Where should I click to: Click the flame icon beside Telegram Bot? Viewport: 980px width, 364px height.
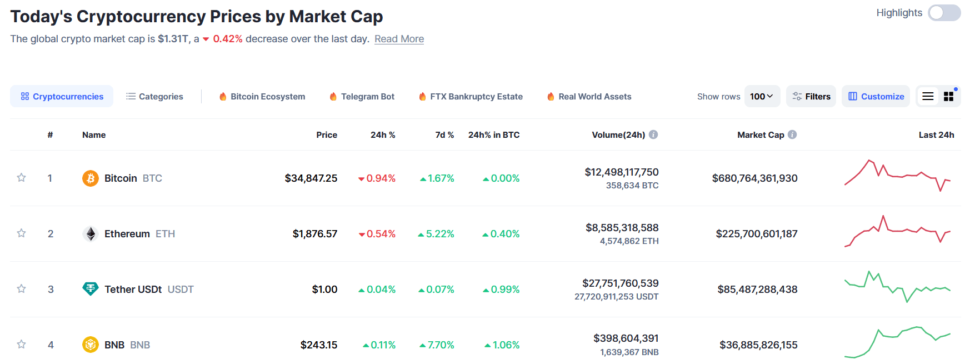(x=333, y=96)
